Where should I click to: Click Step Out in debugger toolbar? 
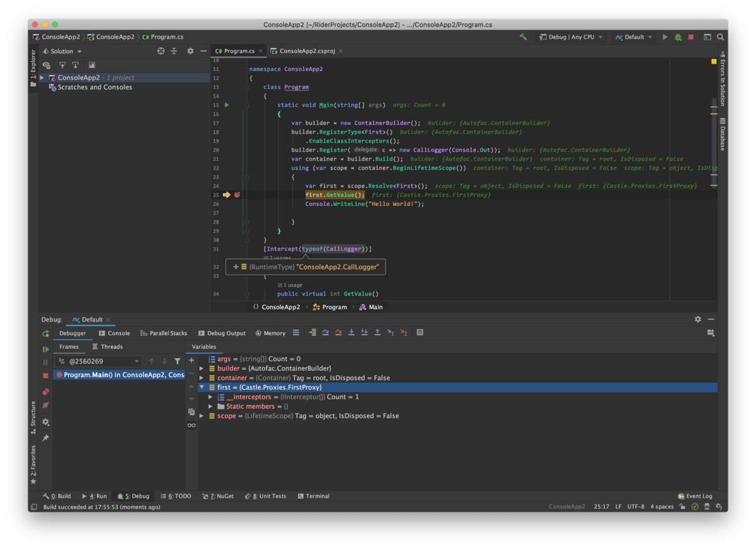tap(377, 332)
